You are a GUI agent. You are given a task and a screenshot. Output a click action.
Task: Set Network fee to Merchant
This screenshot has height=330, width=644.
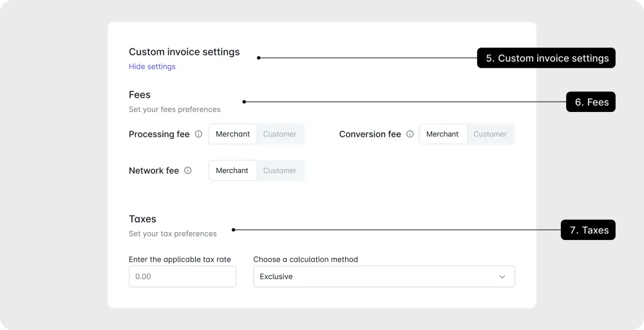(x=232, y=170)
